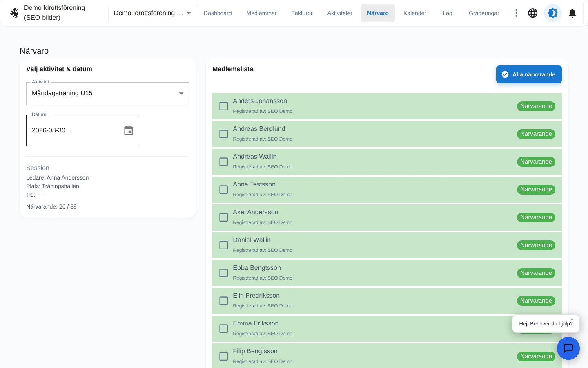Open the organization selector dropdown

tap(153, 13)
